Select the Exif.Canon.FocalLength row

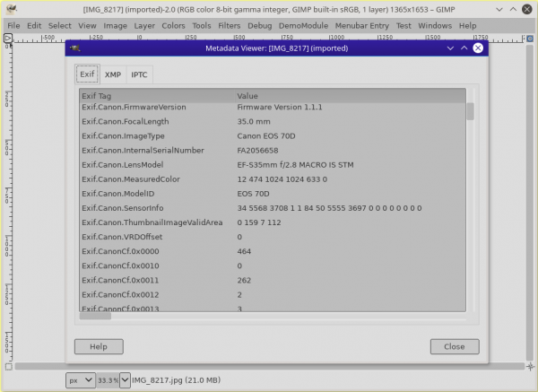(x=273, y=121)
